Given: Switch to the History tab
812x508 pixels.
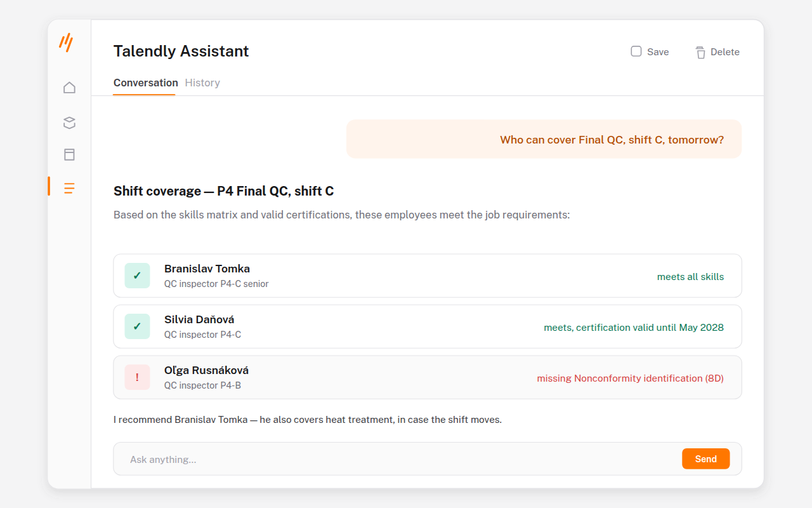Looking at the screenshot, I should tap(202, 83).
